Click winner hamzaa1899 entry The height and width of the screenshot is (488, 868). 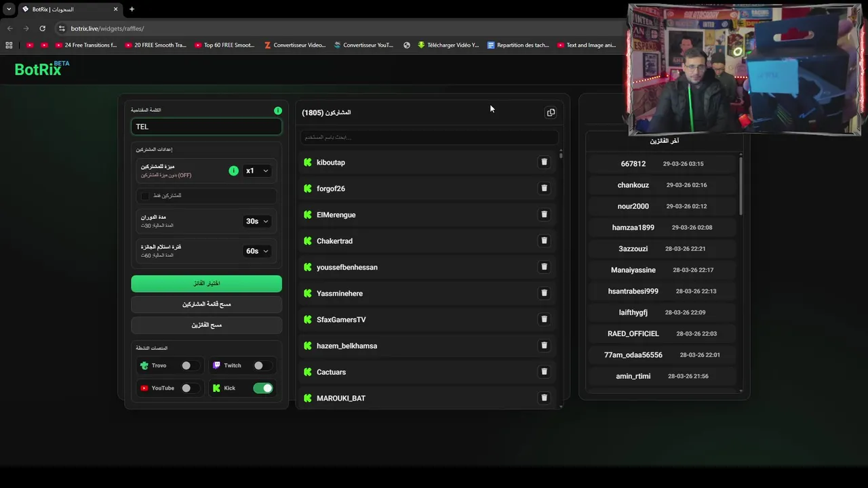pyautogui.click(x=662, y=228)
